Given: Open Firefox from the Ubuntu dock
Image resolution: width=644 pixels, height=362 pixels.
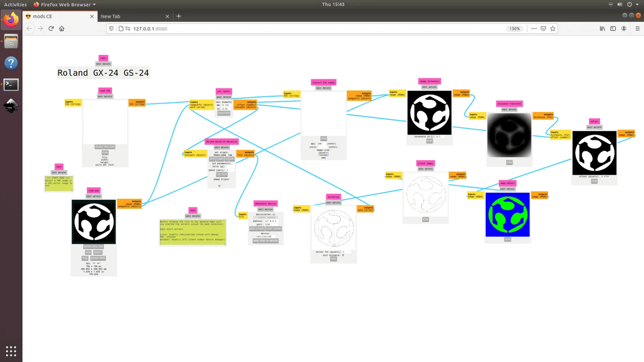Looking at the screenshot, I should click(x=11, y=19).
